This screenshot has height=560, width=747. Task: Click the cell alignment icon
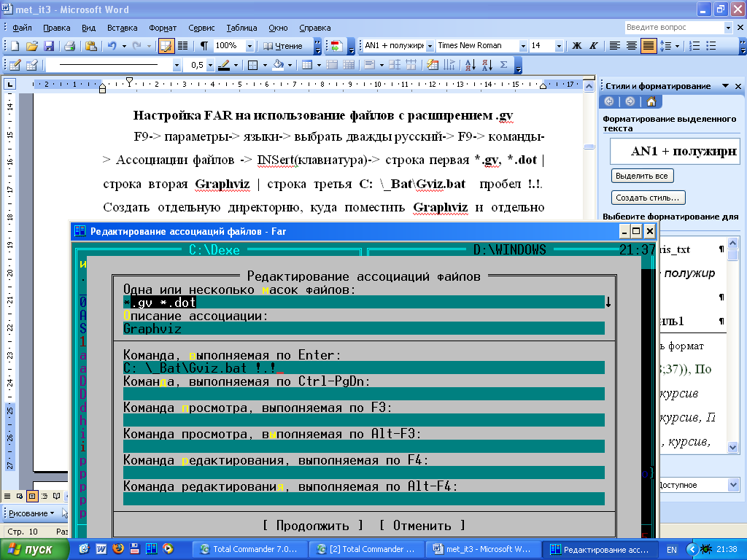click(369, 65)
